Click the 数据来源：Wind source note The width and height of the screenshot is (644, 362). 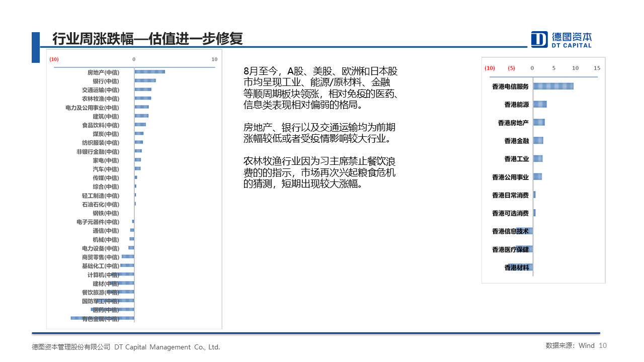point(570,345)
